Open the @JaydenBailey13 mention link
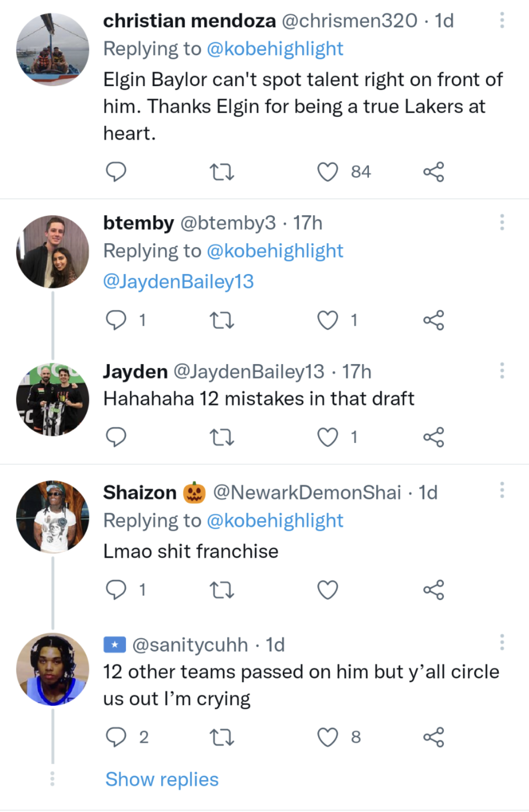529x812 pixels. tap(178, 282)
